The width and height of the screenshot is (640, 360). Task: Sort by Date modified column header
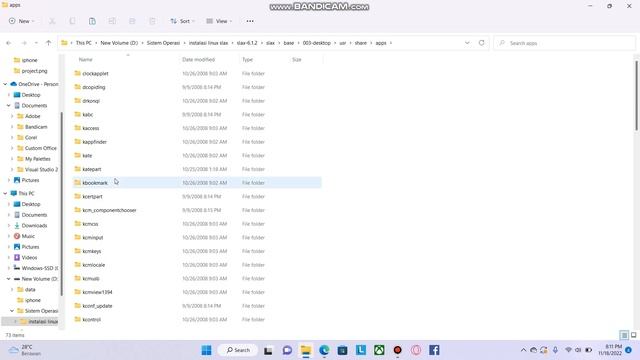point(198,60)
